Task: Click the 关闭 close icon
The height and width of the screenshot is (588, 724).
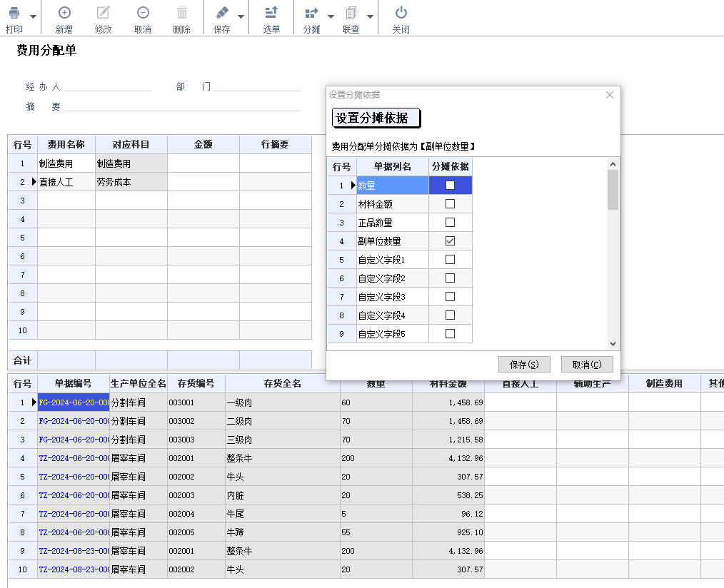Action: click(401, 12)
